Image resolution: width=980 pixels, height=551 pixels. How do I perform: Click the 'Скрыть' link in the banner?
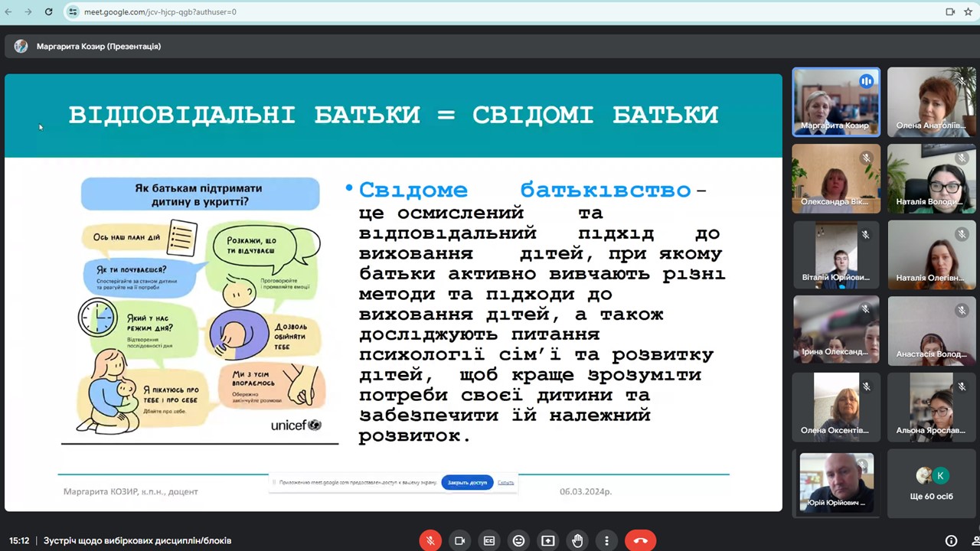pos(505,482)
